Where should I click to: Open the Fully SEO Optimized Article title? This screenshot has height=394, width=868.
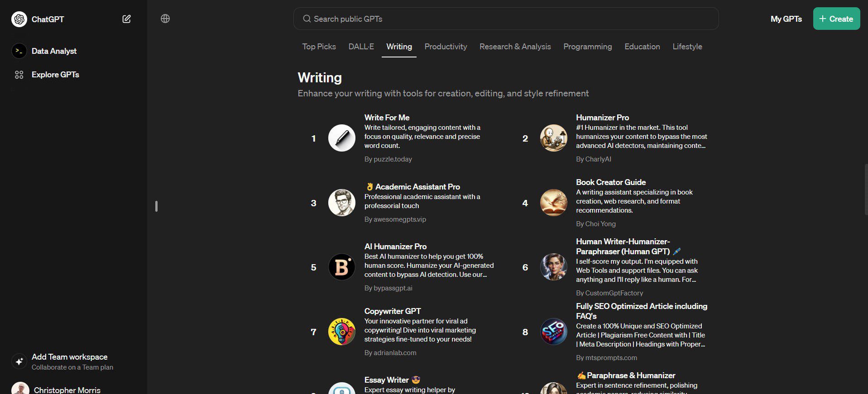[642, 311]
